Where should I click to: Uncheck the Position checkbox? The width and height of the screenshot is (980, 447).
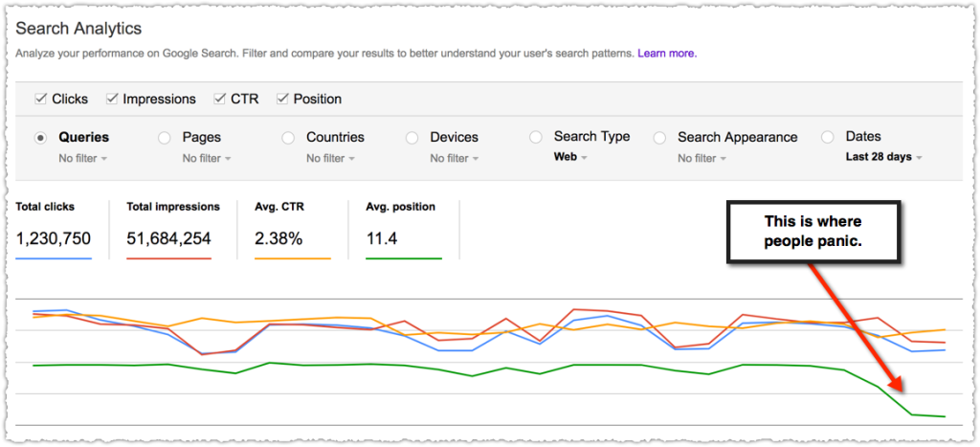point(282,99)
